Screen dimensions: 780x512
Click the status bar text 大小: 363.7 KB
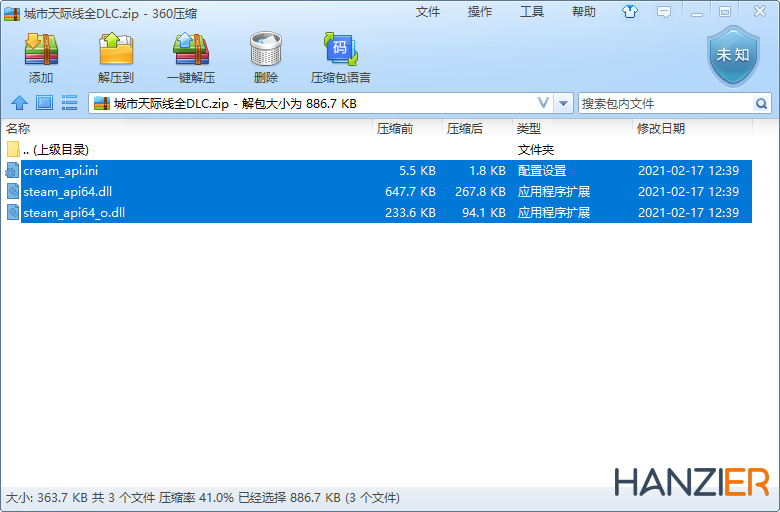47,498
